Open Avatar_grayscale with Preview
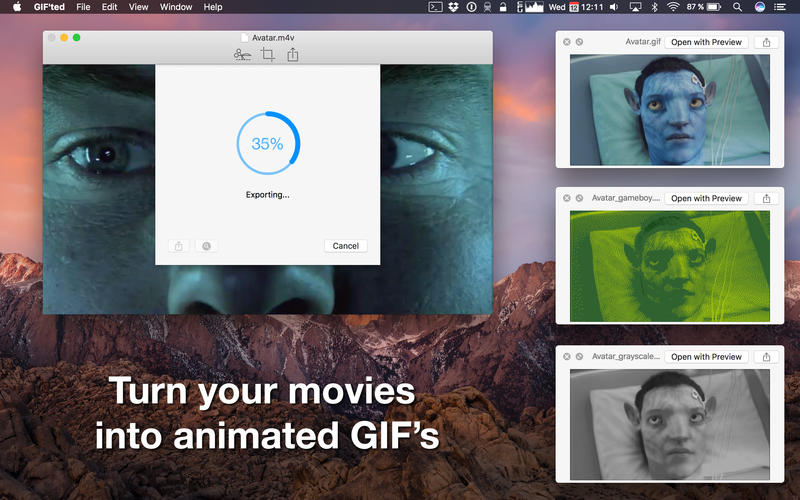Screen dimensions: 800x500 706,357
